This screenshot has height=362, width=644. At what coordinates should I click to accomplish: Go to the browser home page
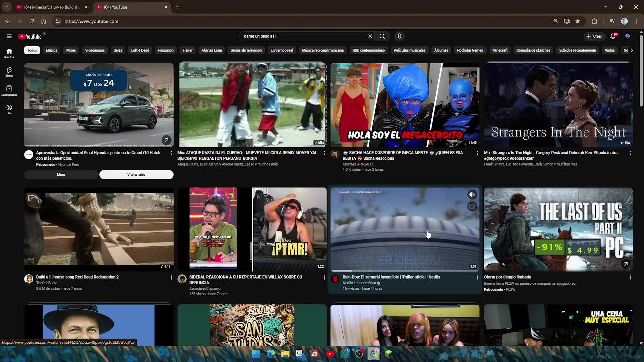(43, 21)
